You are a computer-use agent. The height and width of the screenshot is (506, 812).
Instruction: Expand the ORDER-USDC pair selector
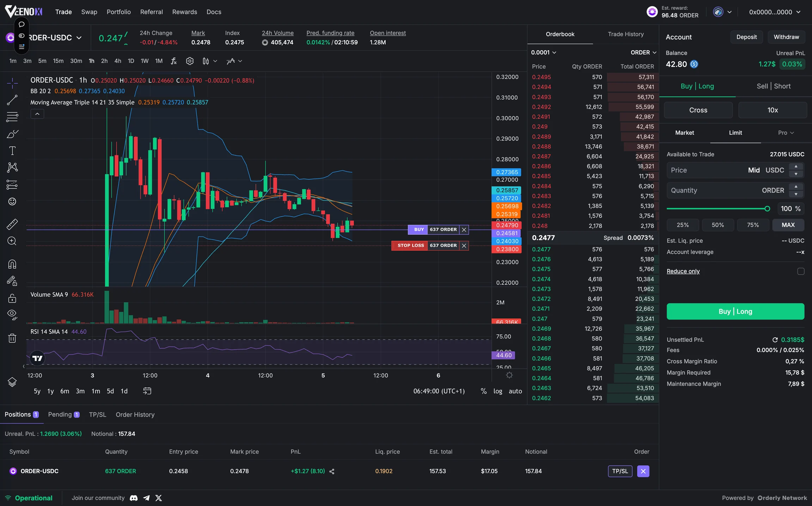[79, 38]
